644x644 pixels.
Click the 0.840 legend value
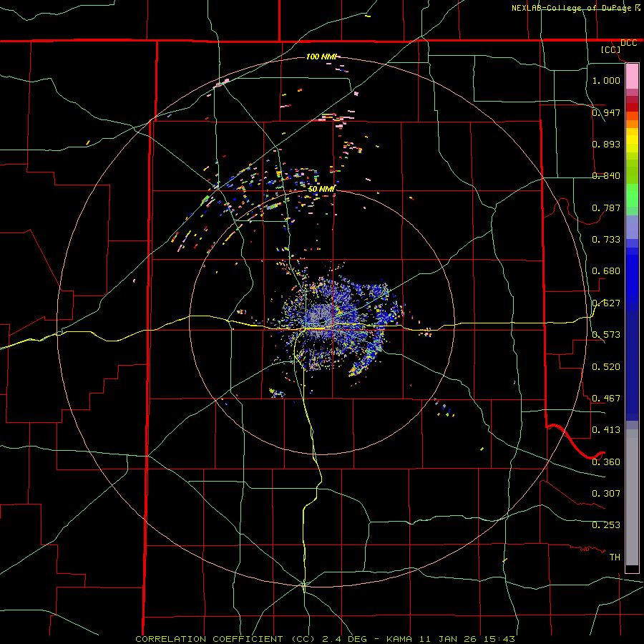click(x=606, y=176)
